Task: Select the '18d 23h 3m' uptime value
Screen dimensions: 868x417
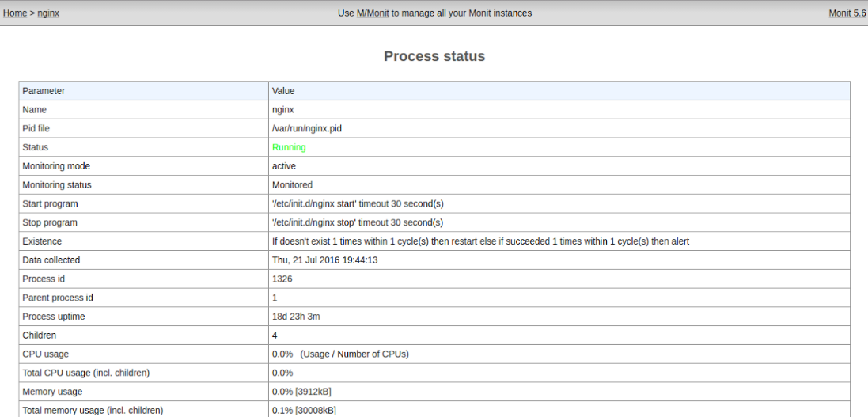Action: point(296,317)
